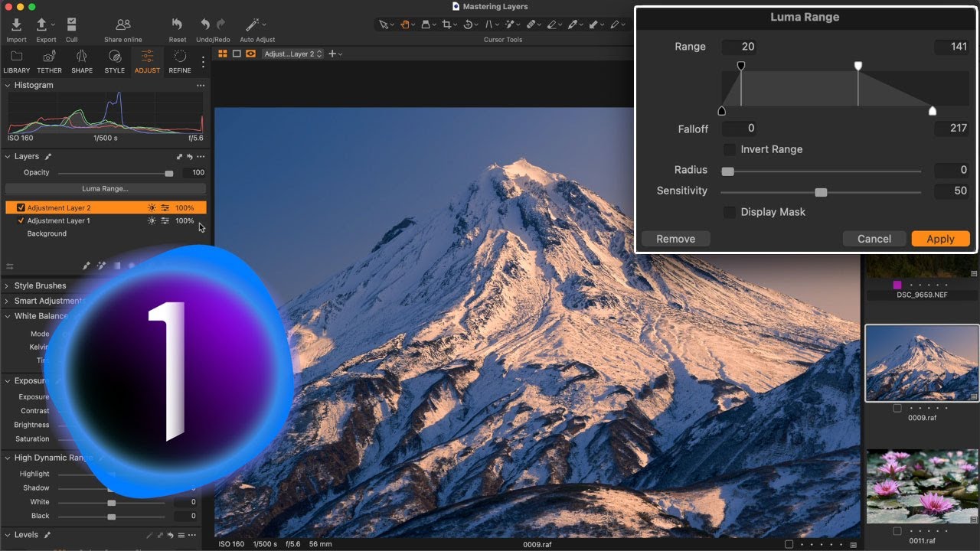
Task: Enable the Display Mask checkbox
Action: pyautogui.click(x=730, y=212)
